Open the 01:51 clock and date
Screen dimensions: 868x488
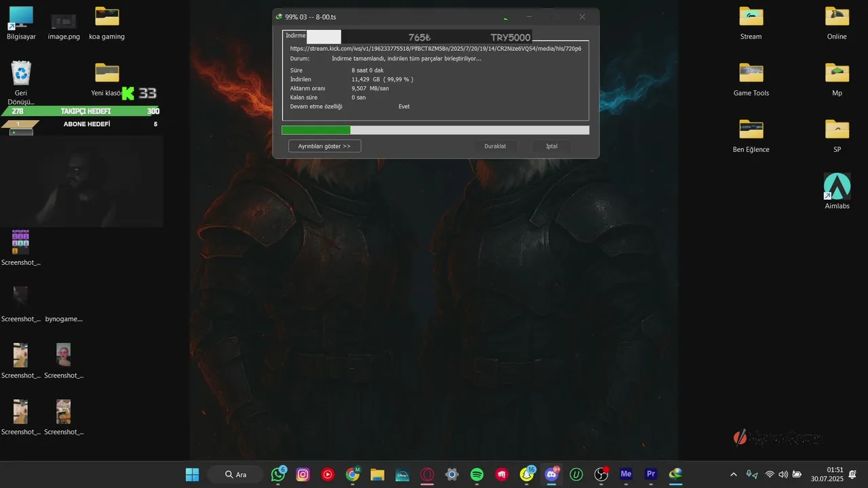point(827,474)
